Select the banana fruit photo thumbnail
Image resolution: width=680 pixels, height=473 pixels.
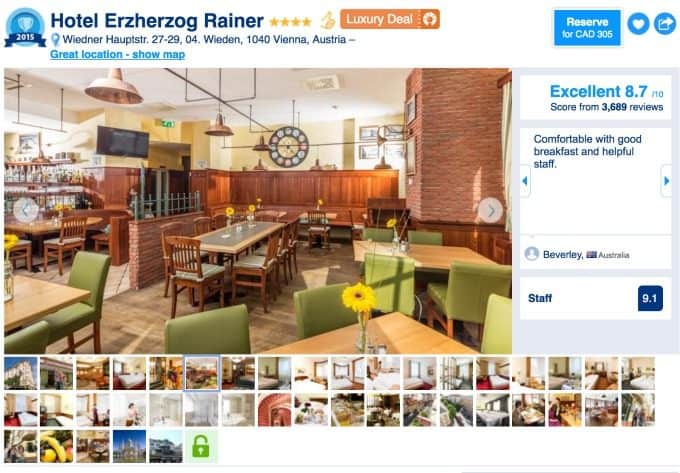[57, 446]
